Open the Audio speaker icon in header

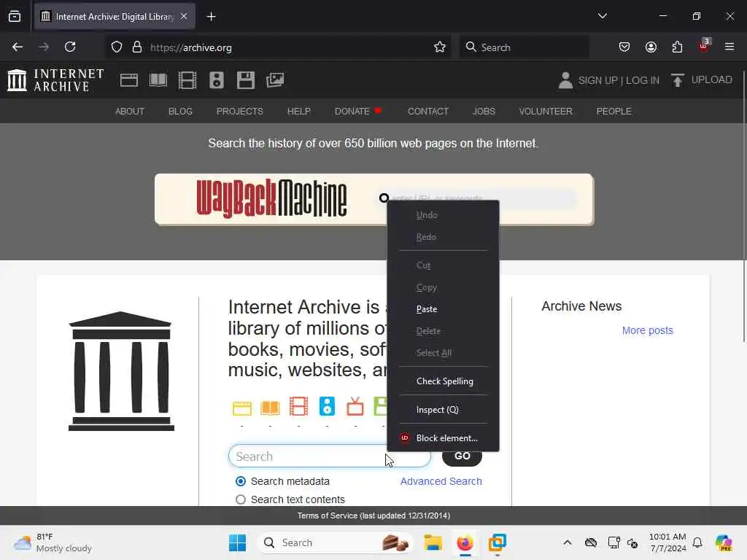coord(216,80)
